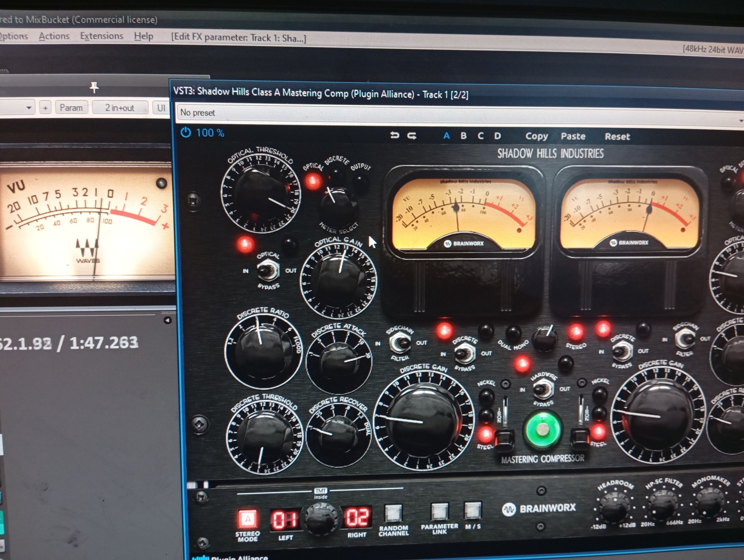Screen dimensions: 744x560
Task: Flip the right Sidechain Filter switch
Action: coord(685,339)
